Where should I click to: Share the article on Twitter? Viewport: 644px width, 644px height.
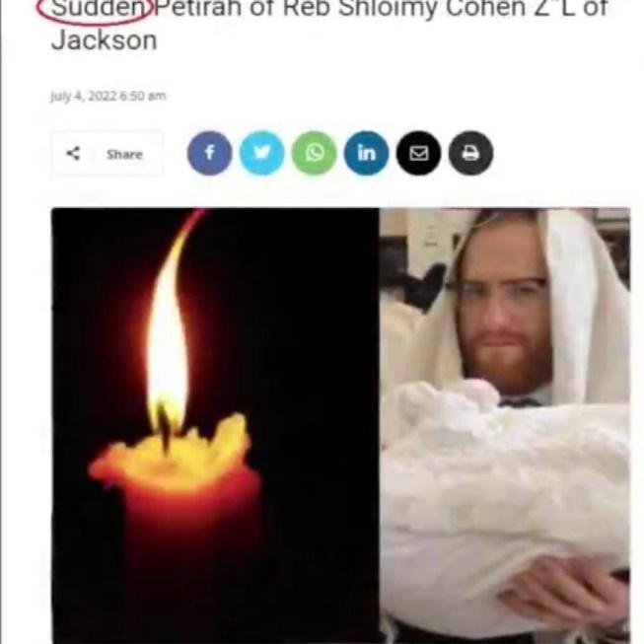pyautogui.click(x=262, y=153)
